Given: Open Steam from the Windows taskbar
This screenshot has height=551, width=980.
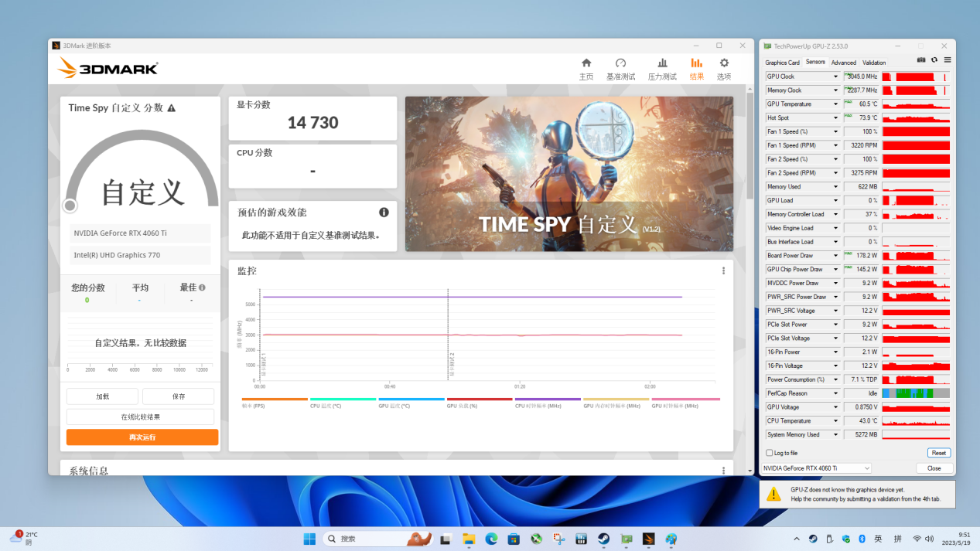Looking at the screenshot, I should pos(603,539).
